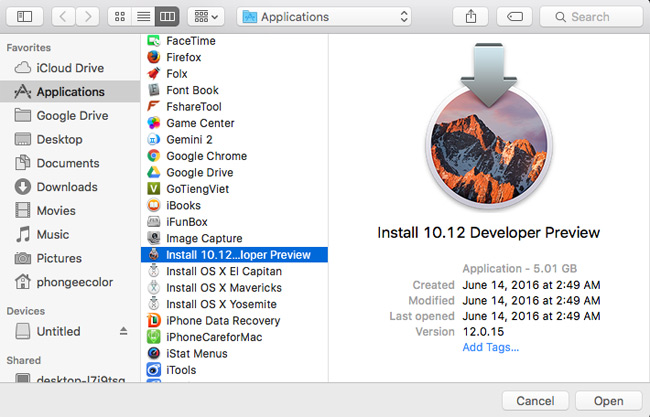Select the Game Center file name
The width and height of the screenshot is (650, 417).
click(200, 123)
